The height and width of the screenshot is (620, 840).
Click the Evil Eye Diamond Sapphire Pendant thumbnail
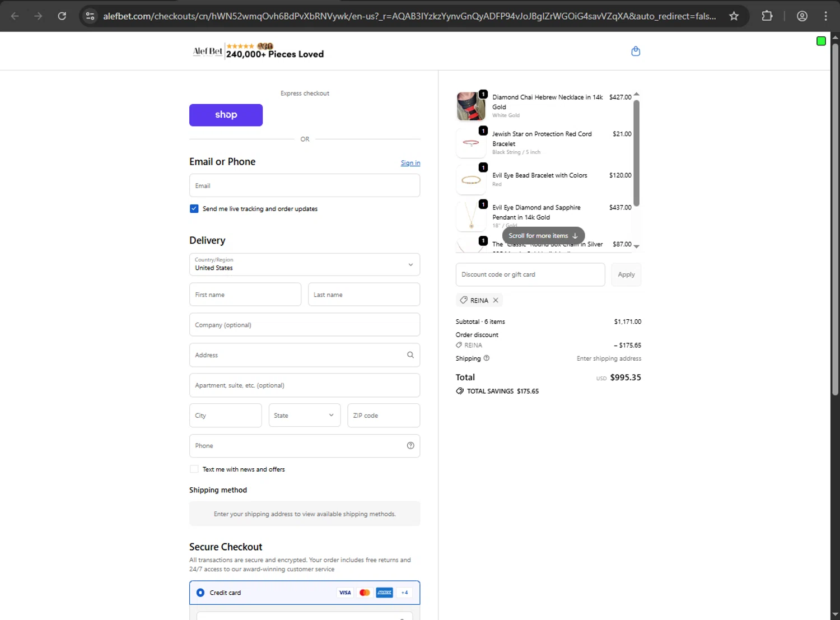pos(471,217)
